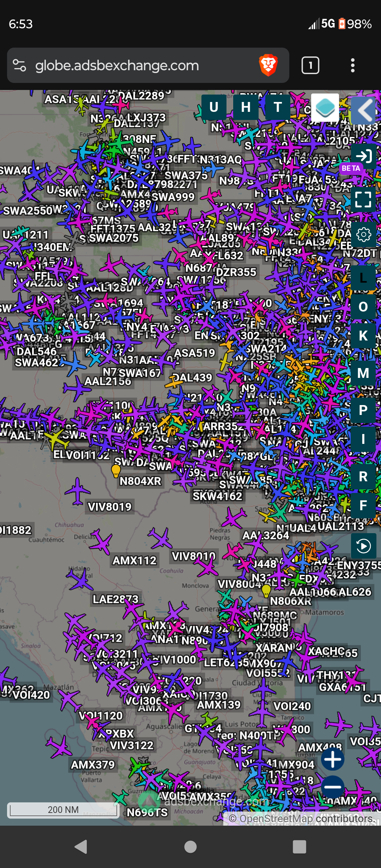
Task: Toggle the O button on right panel
Action: (363, 307)
